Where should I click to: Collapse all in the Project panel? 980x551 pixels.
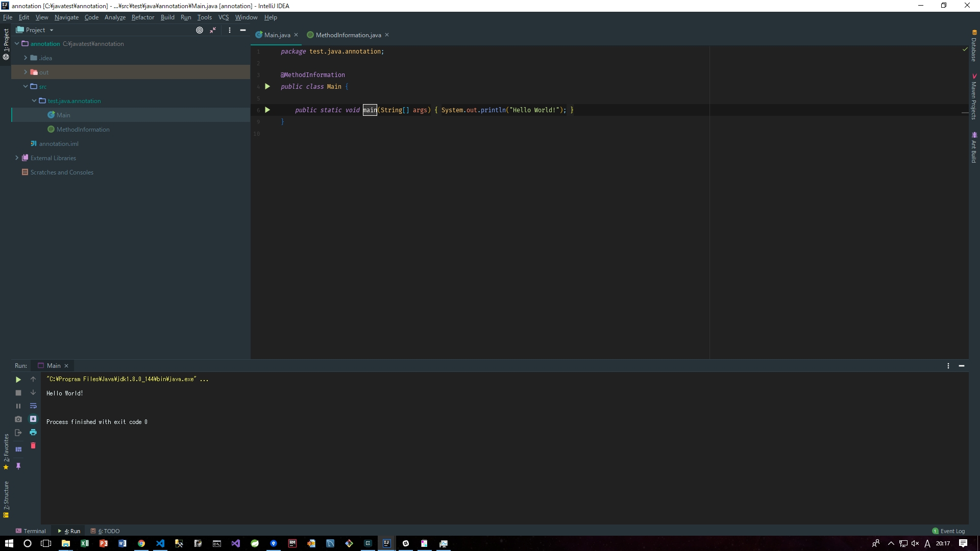(x=213, y=30)
